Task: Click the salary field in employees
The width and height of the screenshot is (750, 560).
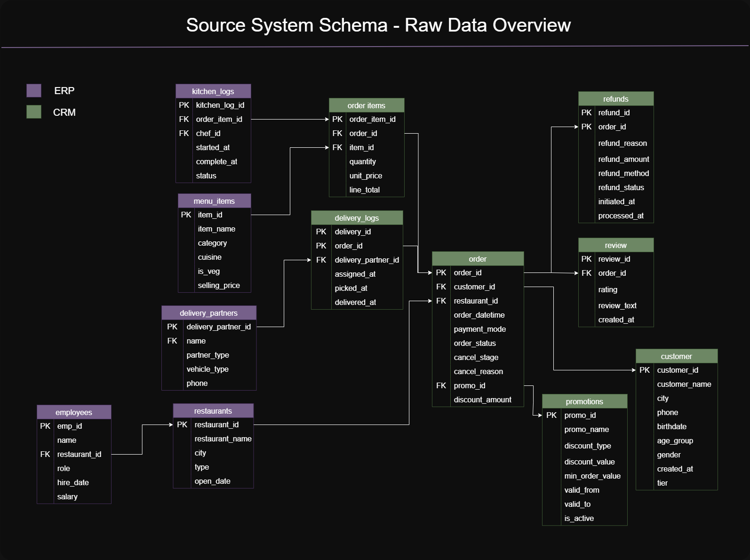Action: pyautogui.click(x=67, y=496)
